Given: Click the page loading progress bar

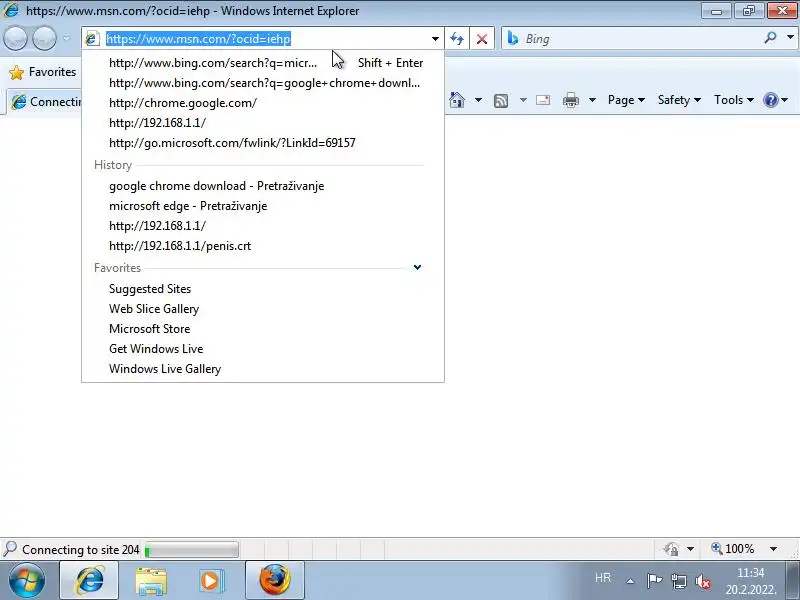Looking at the screenshot, I should click(191, 550).
